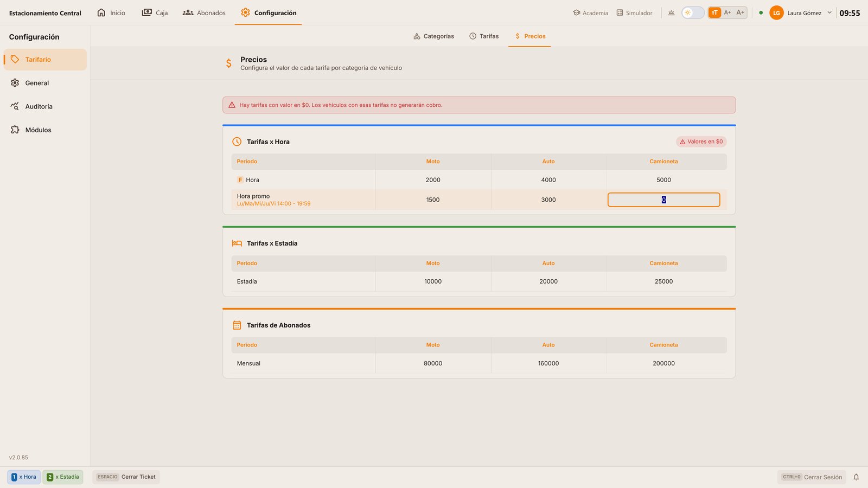Select the Precios tab

point(529,36)
